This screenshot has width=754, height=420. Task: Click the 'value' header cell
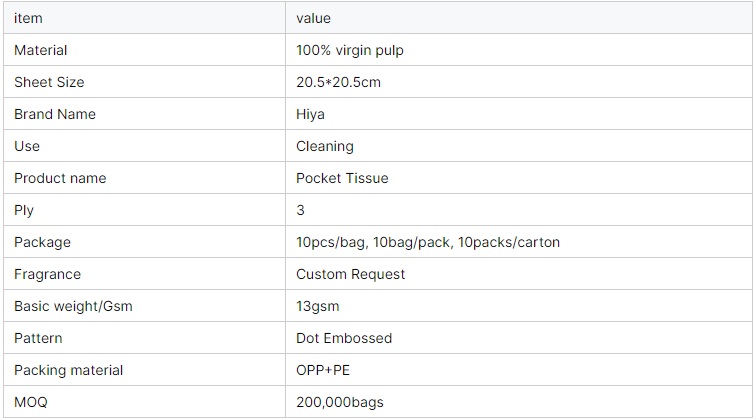tap(519, 18)
